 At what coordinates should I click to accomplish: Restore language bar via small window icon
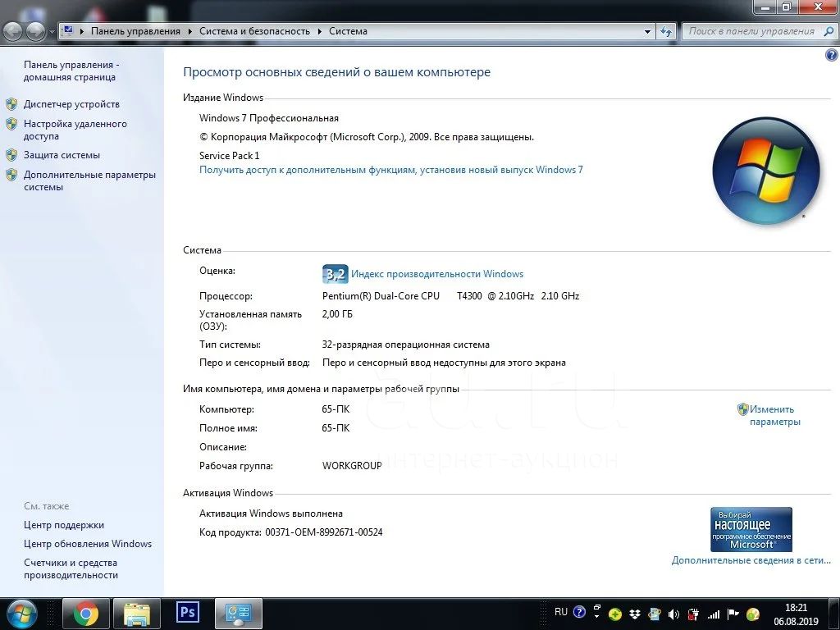point(597,608)
